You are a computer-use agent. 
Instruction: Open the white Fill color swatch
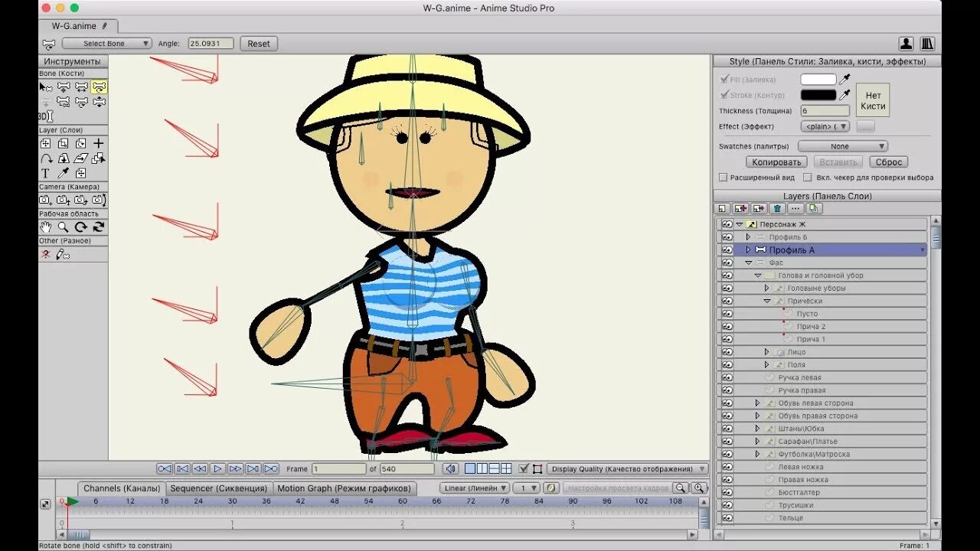tap(818, 79)
